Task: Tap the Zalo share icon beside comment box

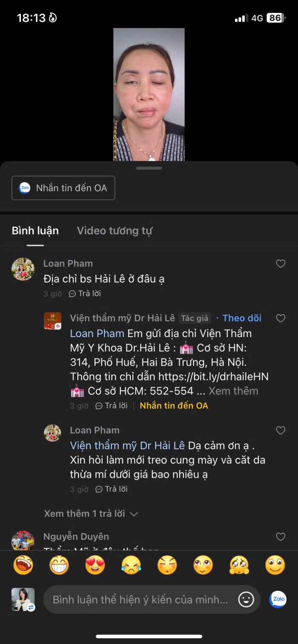Action: point(278,599)
